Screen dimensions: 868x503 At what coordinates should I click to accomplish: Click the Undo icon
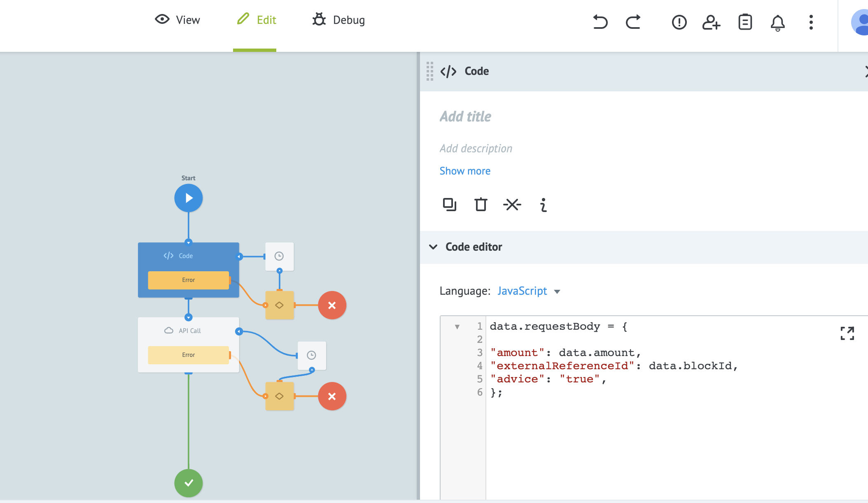[x=600, y=23]
